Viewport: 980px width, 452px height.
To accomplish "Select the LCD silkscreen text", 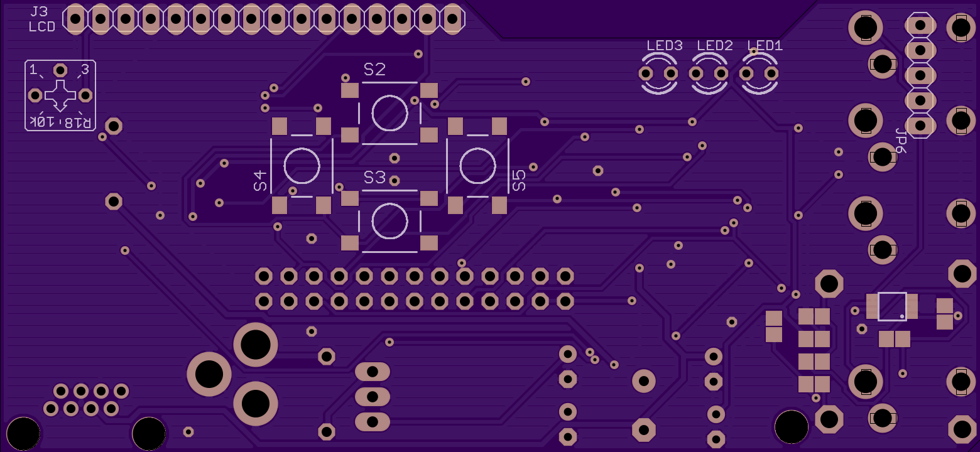I will click(42, 27).
